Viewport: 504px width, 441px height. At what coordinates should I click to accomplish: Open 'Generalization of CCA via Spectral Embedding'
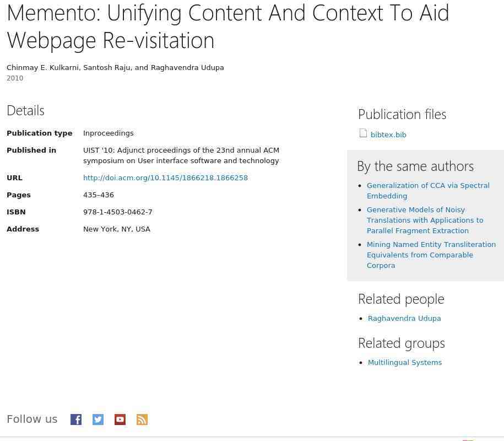tap(428, 191)
